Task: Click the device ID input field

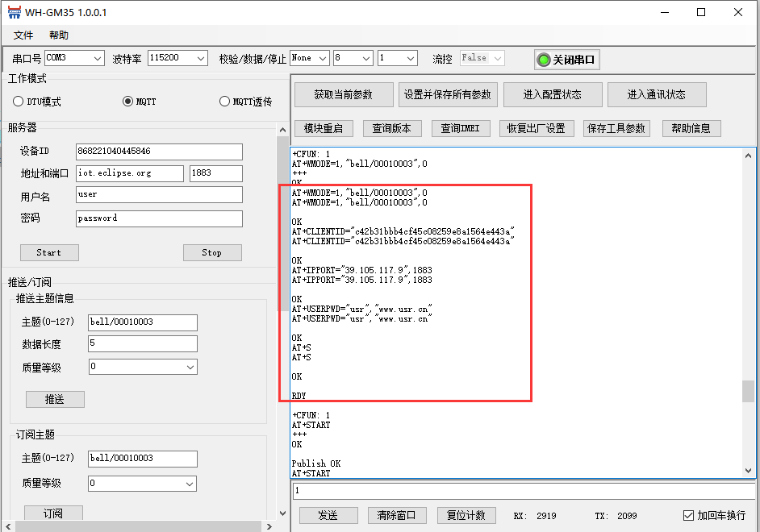Action: pyautogui.click(x=158, y=152)
